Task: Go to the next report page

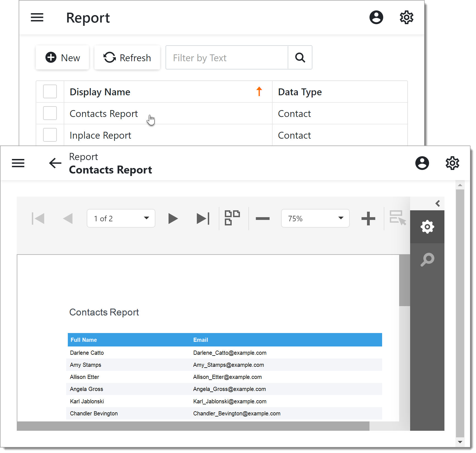Action: point(173,219)
